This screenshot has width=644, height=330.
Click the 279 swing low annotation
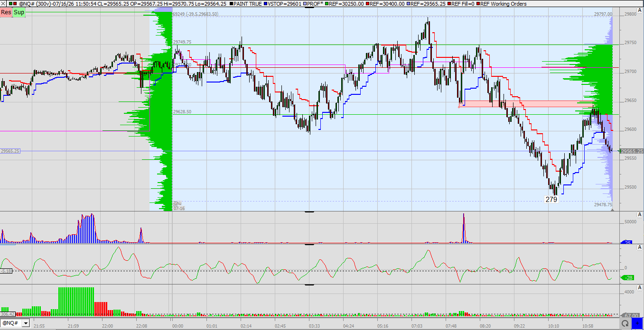click(551, 200)
